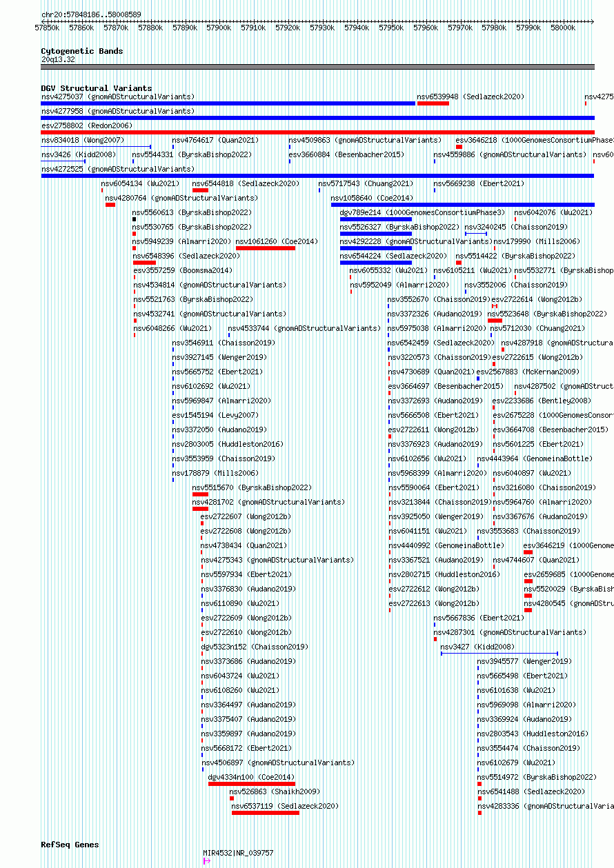Viewport: 614px width, 868px height.
Task: Open the nsv4281702 gnomAD label
Action: click(x=268, y=502)
